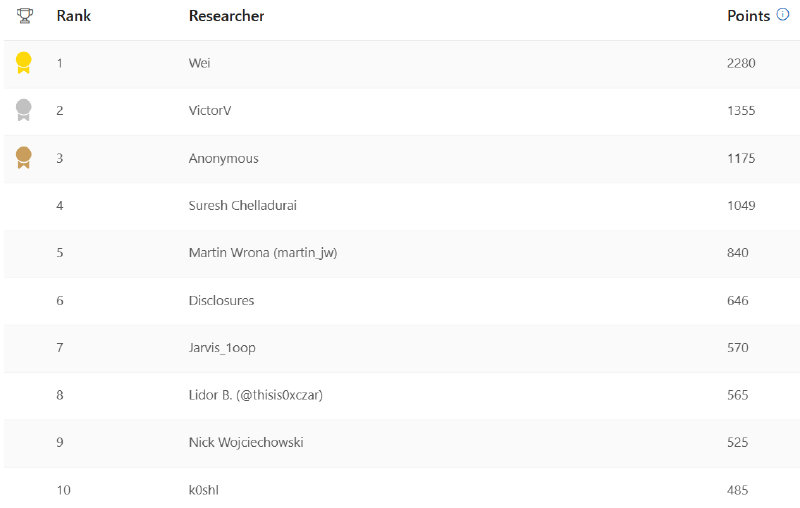Open Martin Wrona (martin_jw) entry
This screenshot has width=800, height=508.
tap(262, 253)
